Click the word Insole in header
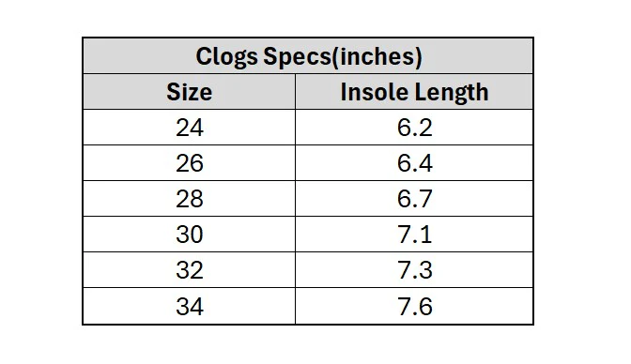Image resolution: width=631 pixels, height=364 pixels. coord(374,92)
